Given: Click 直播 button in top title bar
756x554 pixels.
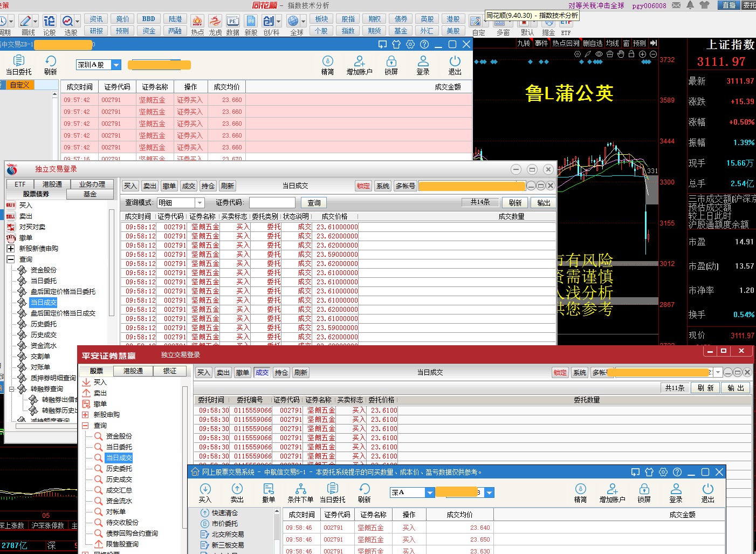Looking at the screenshot, I should click(x=729, y=5).
